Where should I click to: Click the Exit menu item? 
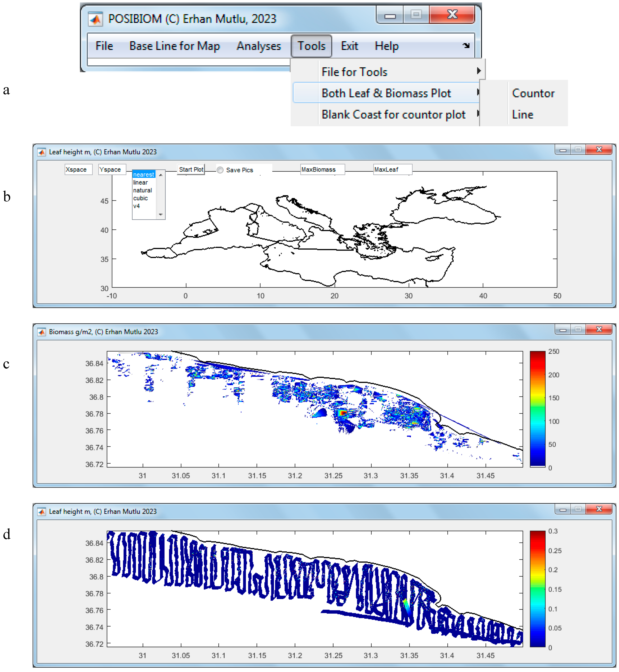349,46
